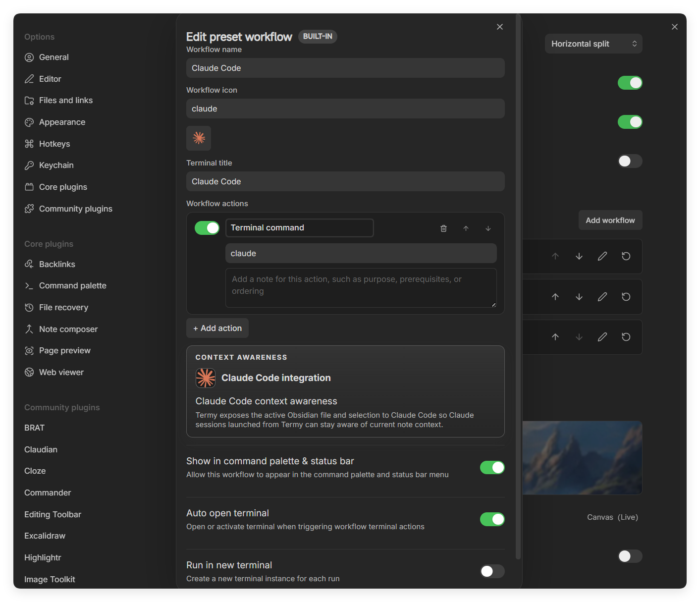Toggle first green switch under Horizontal split
The height and width of the screenshot is (602, 700).
click(x=630, y=83)
